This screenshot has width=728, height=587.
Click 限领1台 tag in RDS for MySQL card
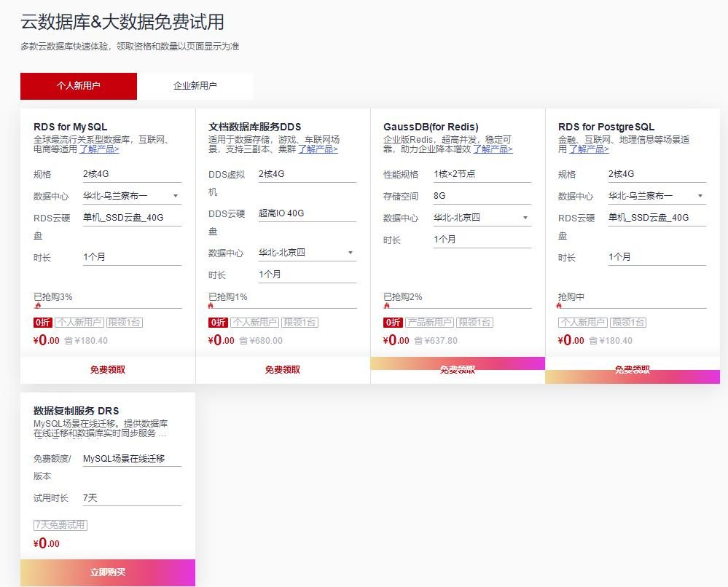pyautogui.click(x=124, y=323)
